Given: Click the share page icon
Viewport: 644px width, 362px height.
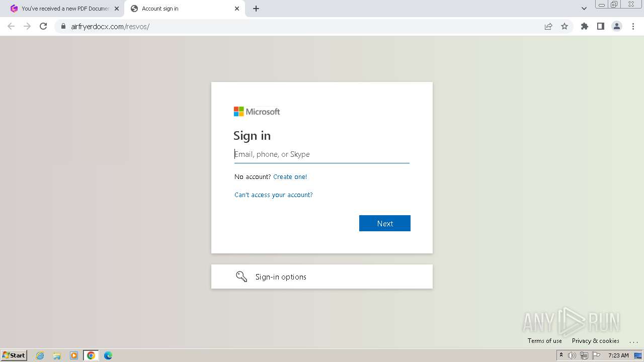Looking at the screenshot, I should [548, 26].
